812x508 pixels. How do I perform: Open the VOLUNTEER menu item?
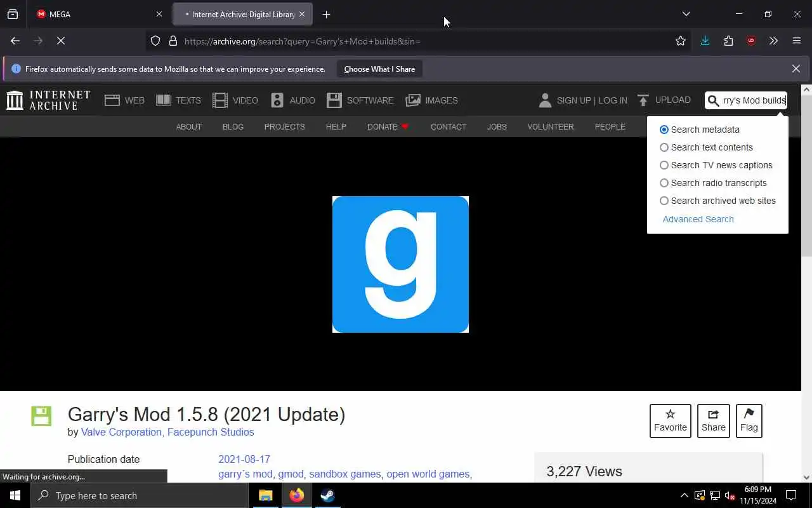click(551, 126)
